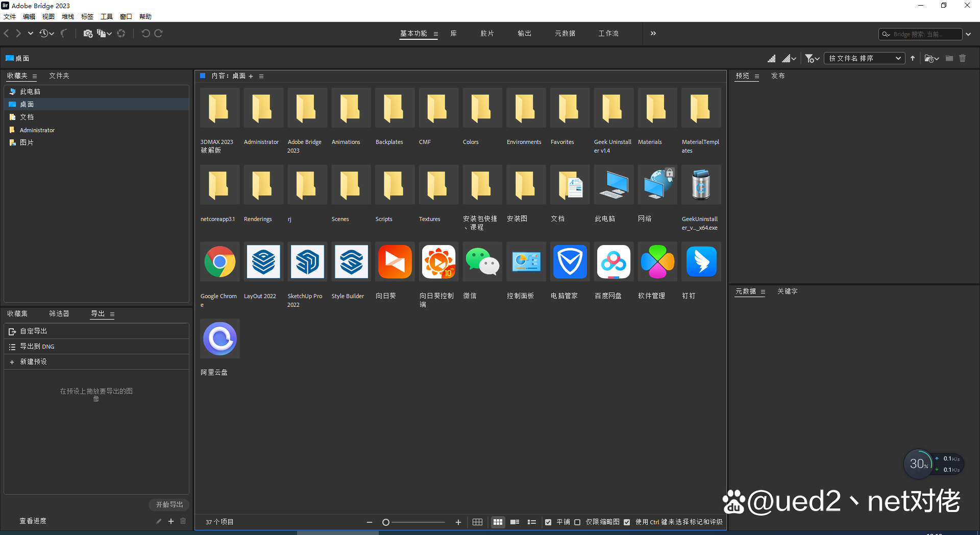
Task: Open the refine/batch files dropdown
Action: click(x=104, y=33)
